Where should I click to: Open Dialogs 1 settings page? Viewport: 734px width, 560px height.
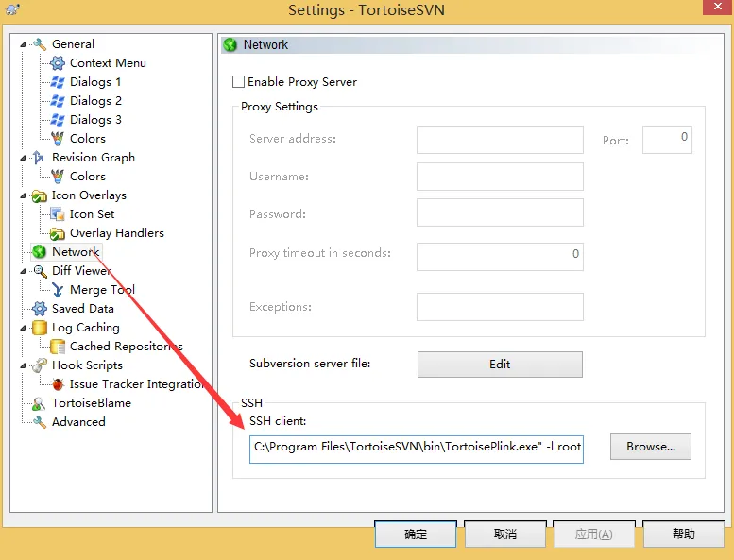(x=95, y=82)
